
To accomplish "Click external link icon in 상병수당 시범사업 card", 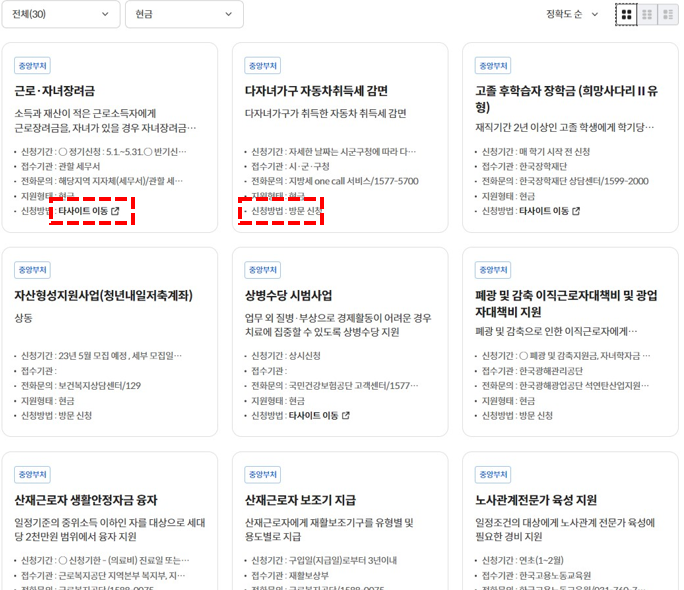I will click(346, 416).
